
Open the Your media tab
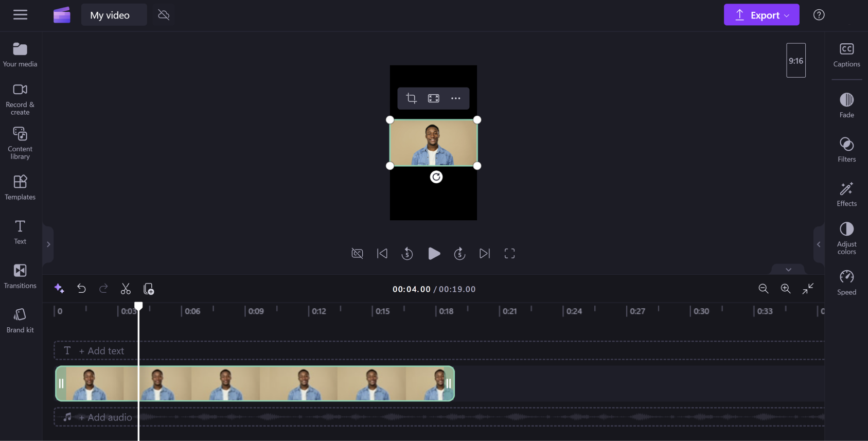coord(20,55)
